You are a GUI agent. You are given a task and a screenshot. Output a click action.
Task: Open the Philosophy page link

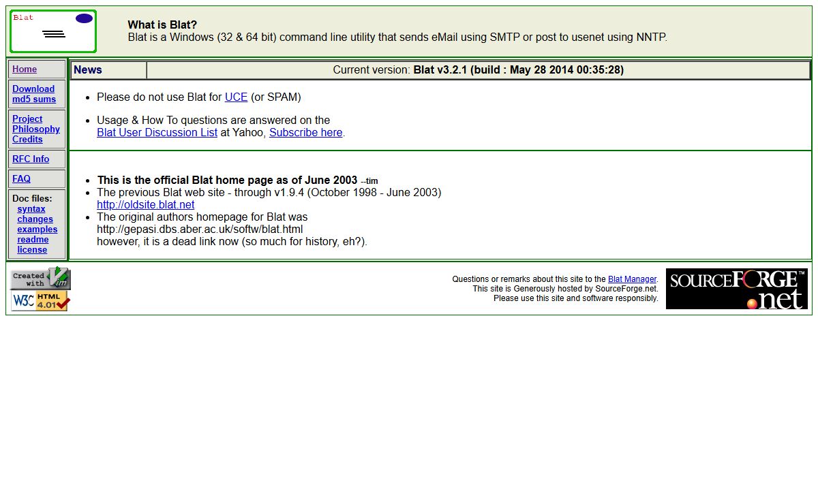[x=36, y=129]
